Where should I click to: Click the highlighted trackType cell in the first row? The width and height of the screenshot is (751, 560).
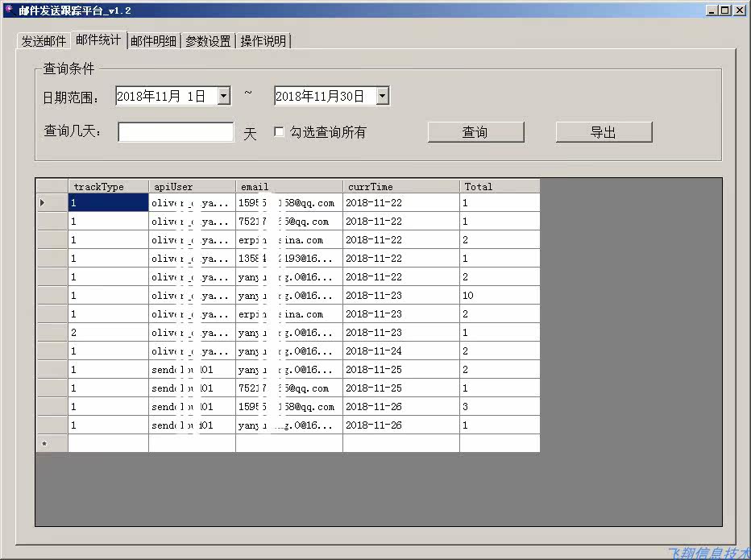point(108,202)
